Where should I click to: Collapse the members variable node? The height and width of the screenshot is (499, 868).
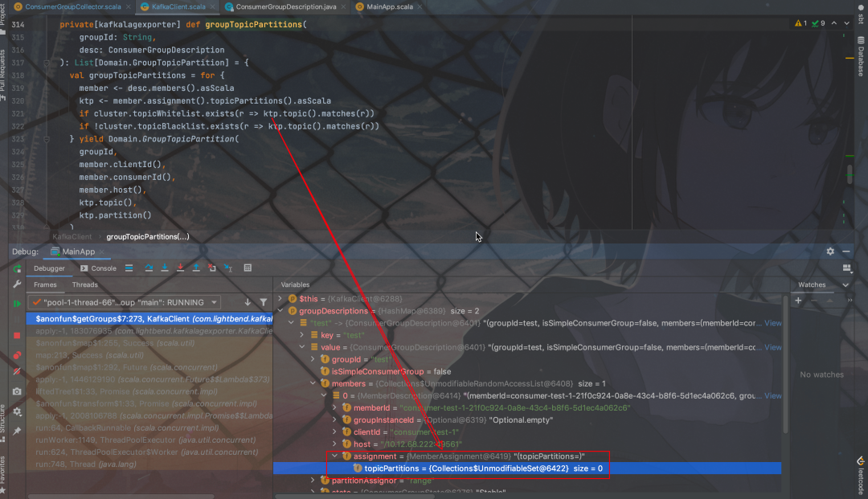point(313,383)
